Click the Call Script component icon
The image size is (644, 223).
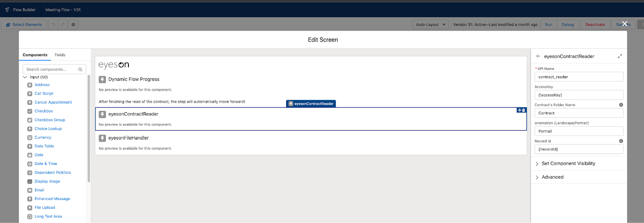click(30, 94)
